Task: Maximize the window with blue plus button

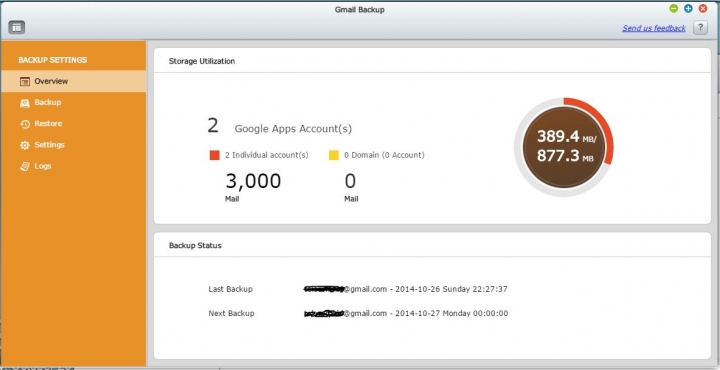Action: [688, 9]
